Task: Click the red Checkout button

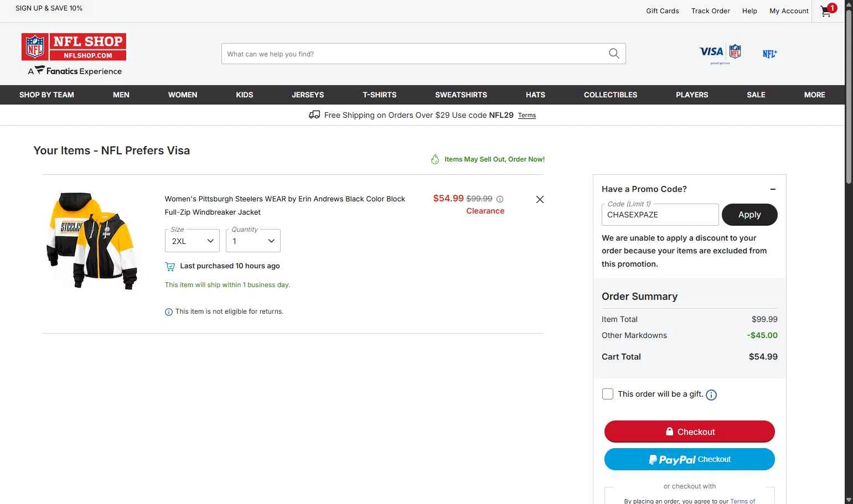Action: (689, 432)
